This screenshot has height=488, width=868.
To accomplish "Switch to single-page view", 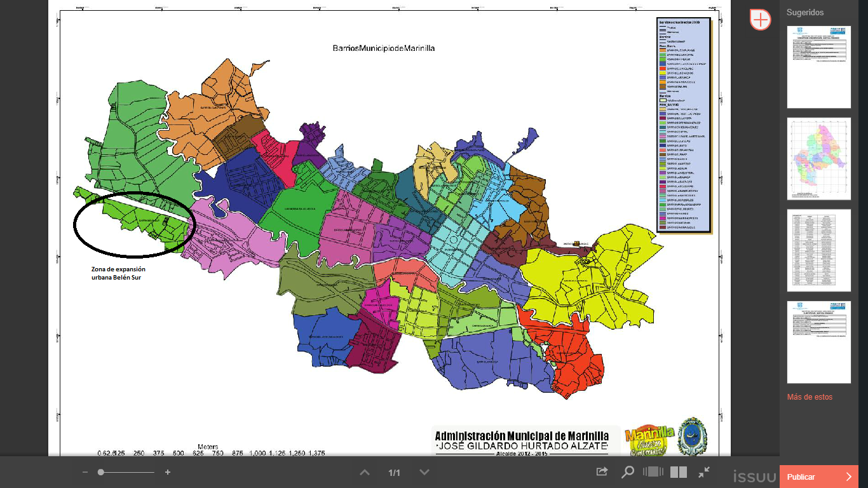I will [x=653, y=472].
